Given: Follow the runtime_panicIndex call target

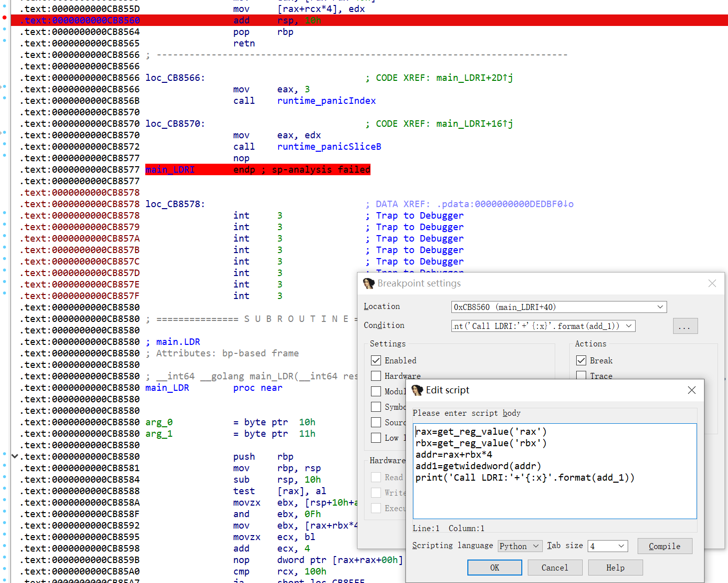Looking at the screenshot, I should pyautogui.click(x=326, y=101).
